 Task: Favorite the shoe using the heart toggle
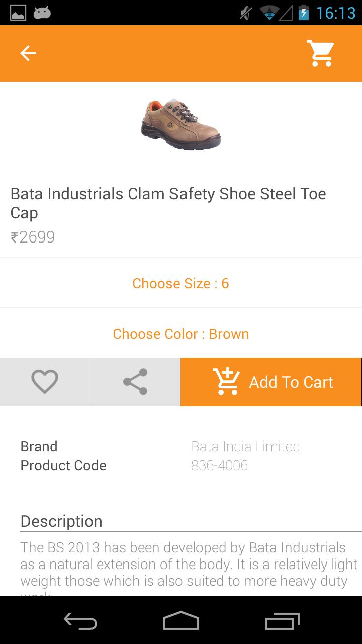(45, 381)
